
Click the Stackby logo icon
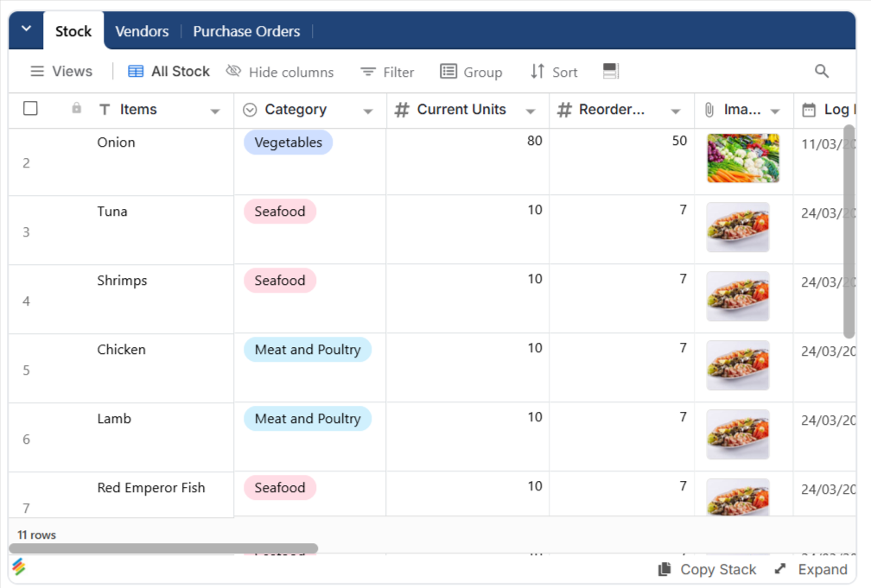point(18,566)
